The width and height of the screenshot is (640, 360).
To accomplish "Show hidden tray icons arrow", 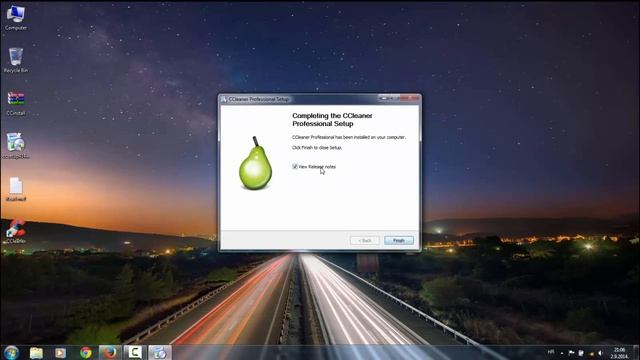I will coord(562,353).
